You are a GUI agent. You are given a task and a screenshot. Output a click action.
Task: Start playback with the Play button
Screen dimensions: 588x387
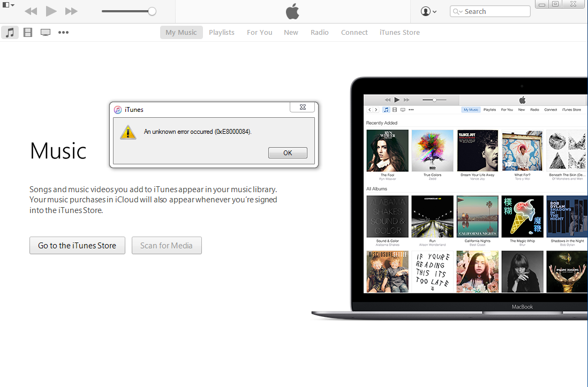(51, 11)
